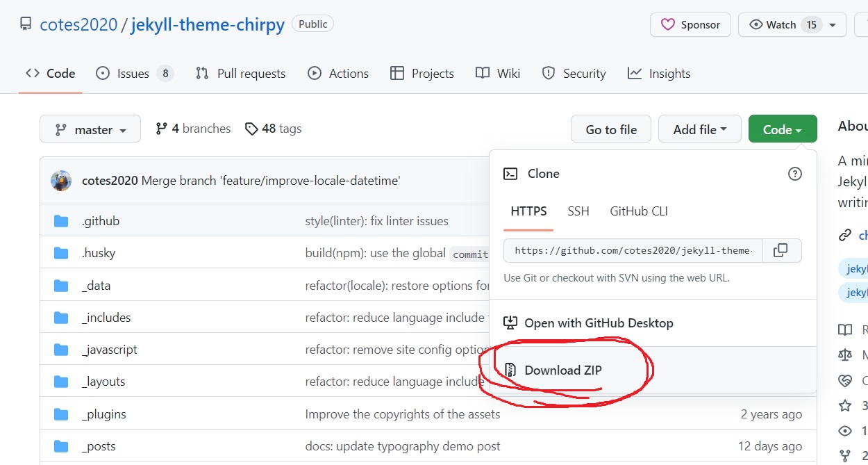Toggle the green Code dropdown button
This screenshot has width=868, height=465.
click(783, 129)
